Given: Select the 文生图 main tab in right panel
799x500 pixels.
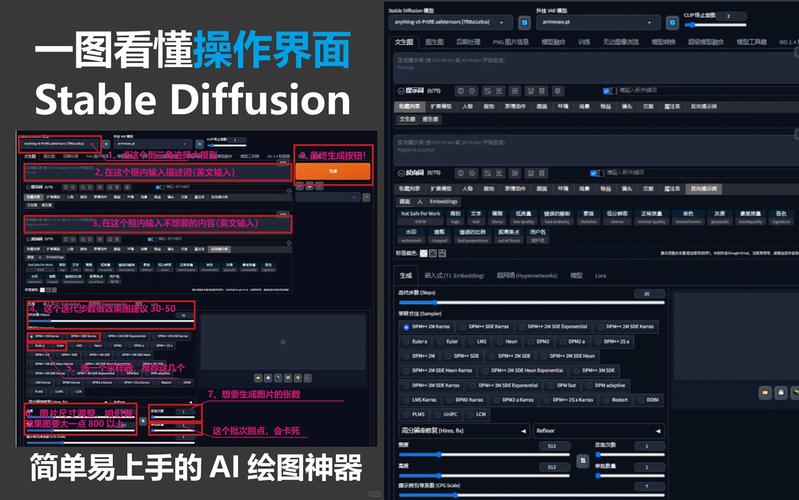Looking at the screenshot, I should point(404,42).
